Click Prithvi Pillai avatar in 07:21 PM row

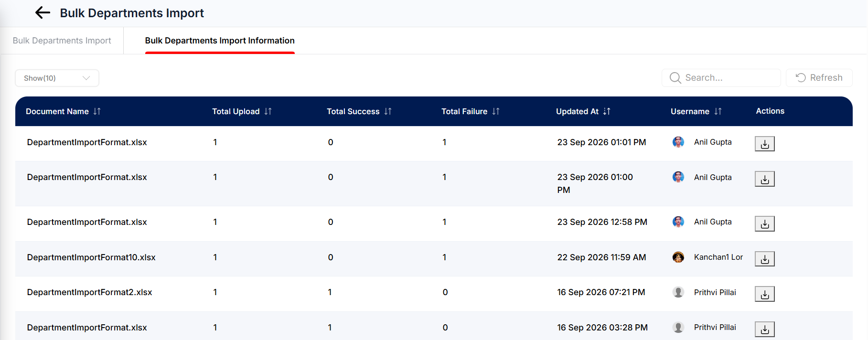click(678, 292)
